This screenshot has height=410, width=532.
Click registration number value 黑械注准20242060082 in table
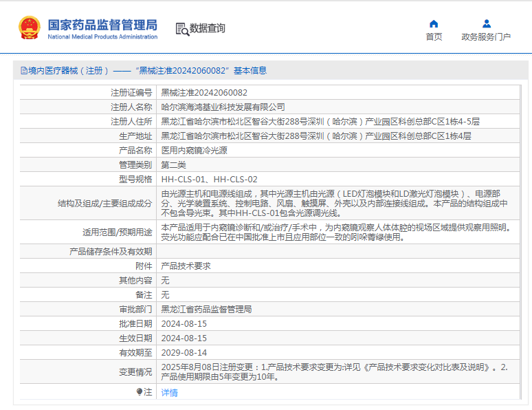(x=204, y=92)
